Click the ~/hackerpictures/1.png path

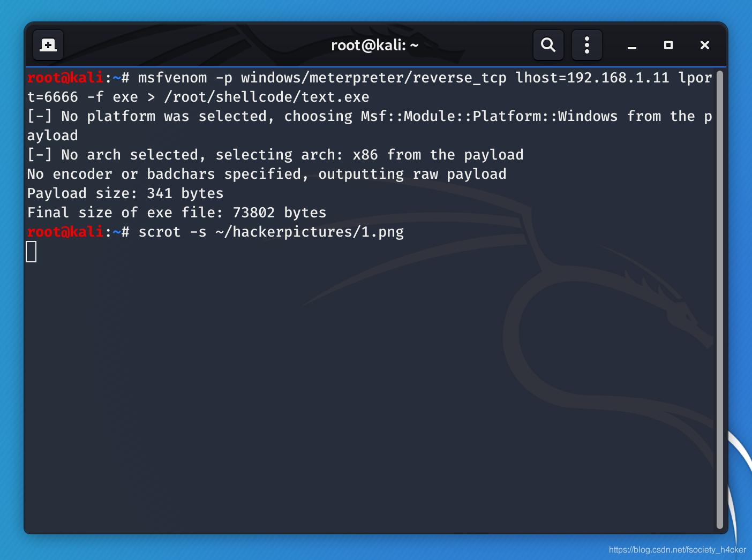[x=310, y=232]
